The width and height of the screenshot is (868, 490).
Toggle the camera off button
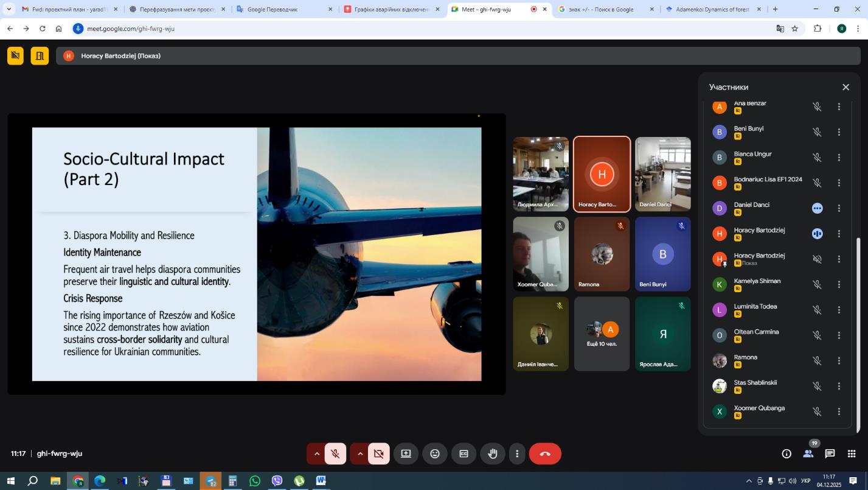378,453
